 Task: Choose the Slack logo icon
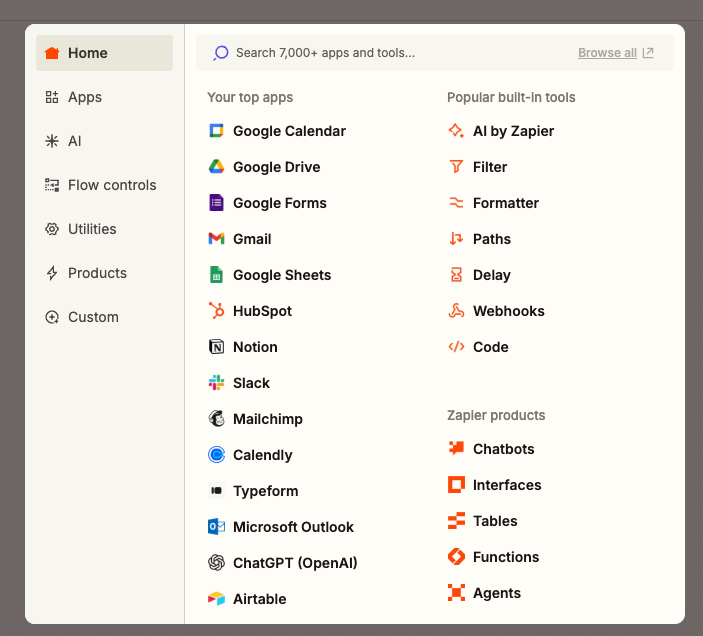point(216,383)
